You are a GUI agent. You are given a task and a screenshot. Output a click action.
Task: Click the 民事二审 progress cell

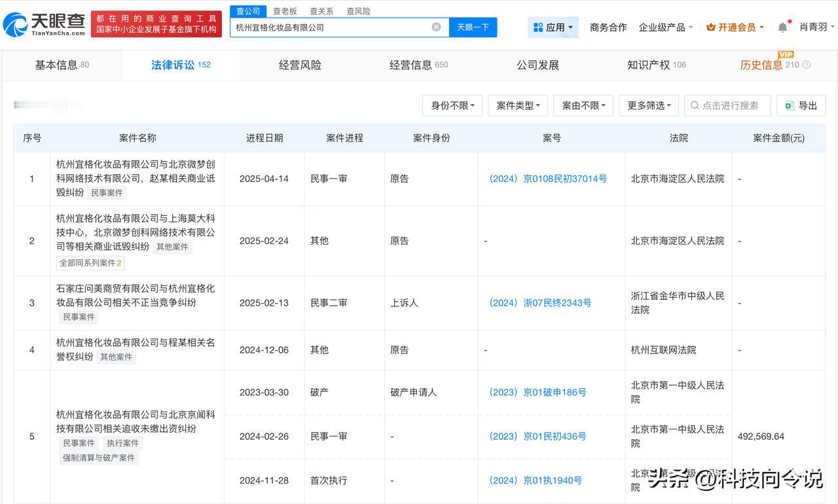click(x=329, y=303)
